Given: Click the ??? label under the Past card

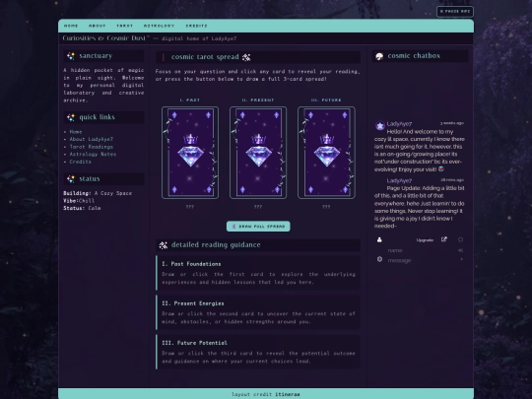Looking at the screenshot, I should point(190,207).
